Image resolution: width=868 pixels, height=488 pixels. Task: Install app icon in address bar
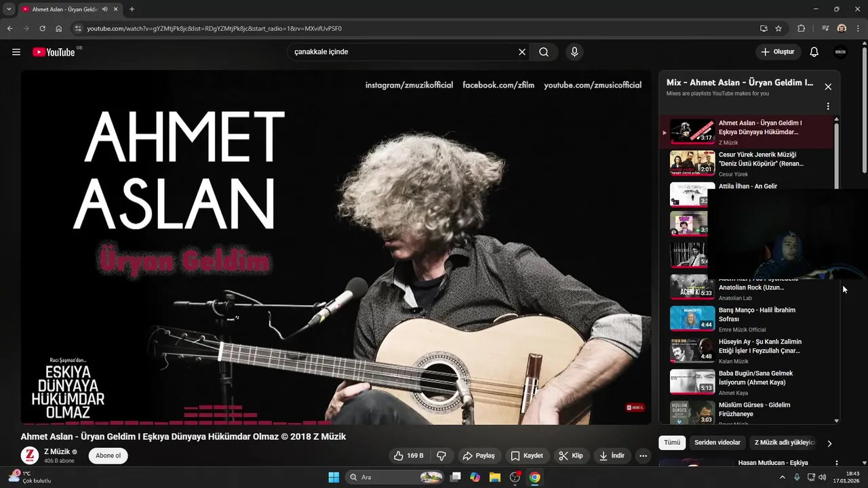pos(764,28)
